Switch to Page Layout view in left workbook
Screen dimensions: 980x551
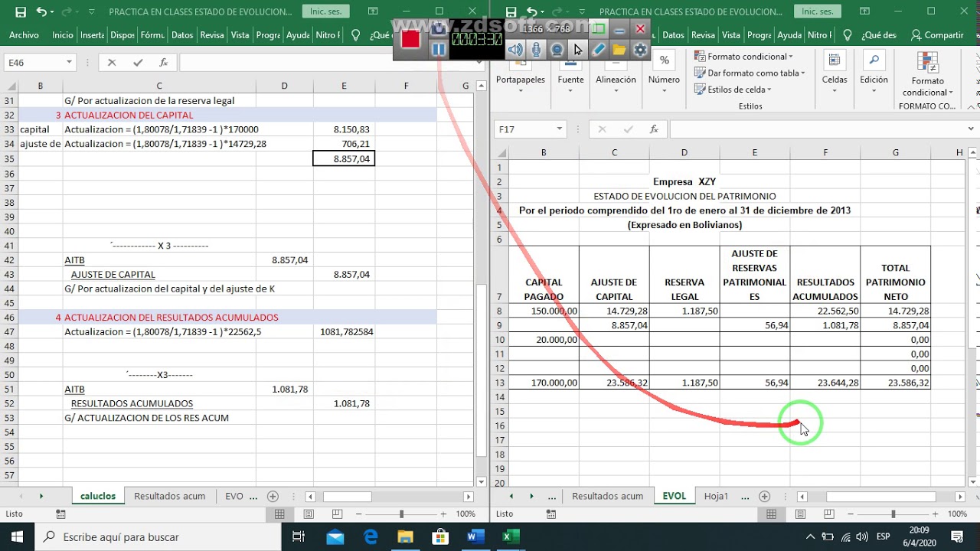coord(308,514)
